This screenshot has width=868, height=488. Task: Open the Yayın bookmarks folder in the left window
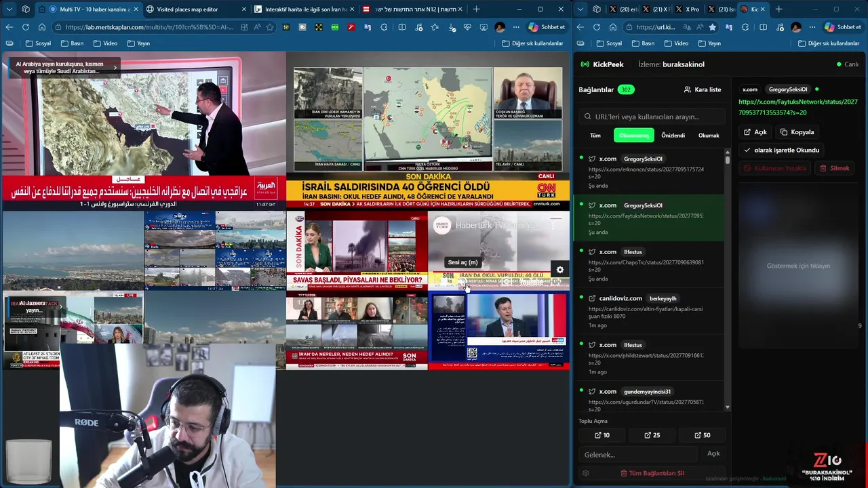point(138,43)
